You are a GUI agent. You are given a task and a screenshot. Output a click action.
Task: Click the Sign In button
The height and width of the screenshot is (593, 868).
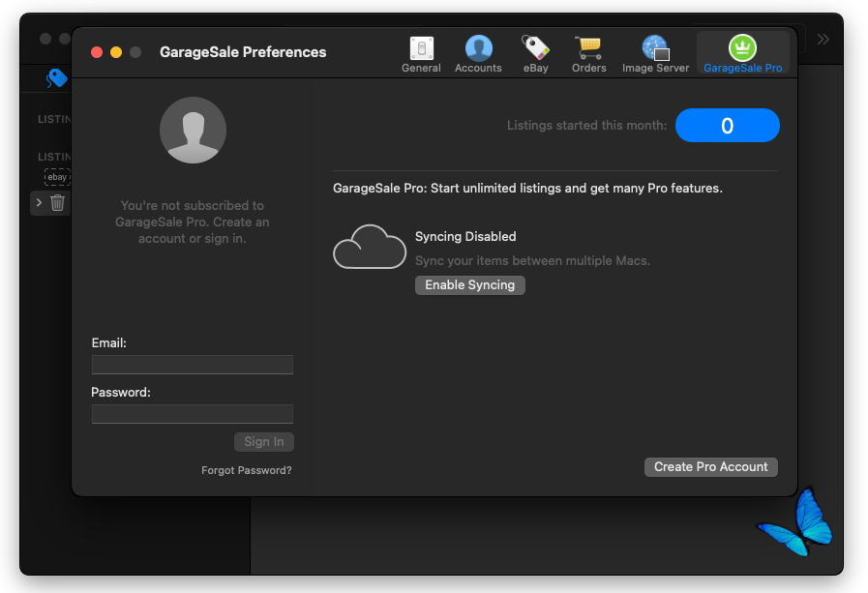(x=264, y=441)
